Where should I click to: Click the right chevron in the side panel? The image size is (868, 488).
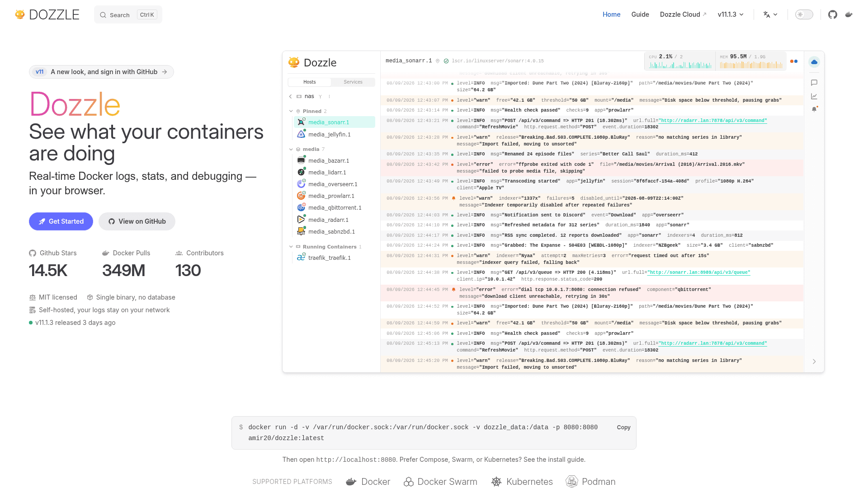coord(814,361)
